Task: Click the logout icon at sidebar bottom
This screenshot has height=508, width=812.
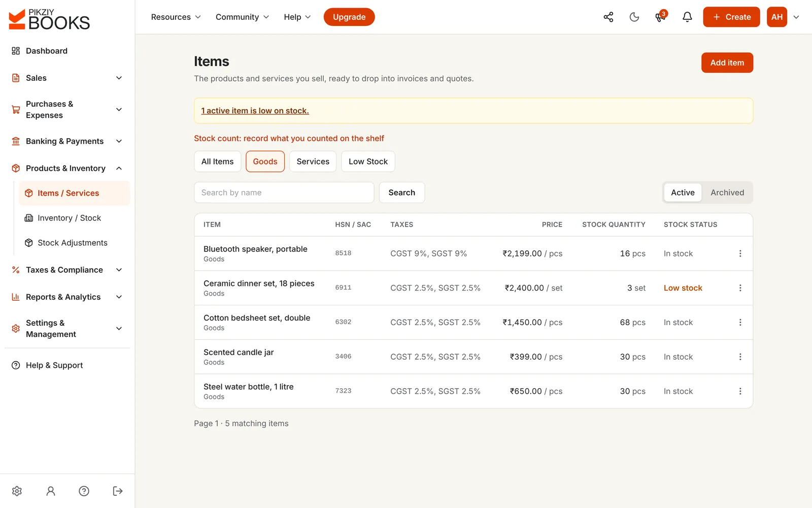Action: 118,491
